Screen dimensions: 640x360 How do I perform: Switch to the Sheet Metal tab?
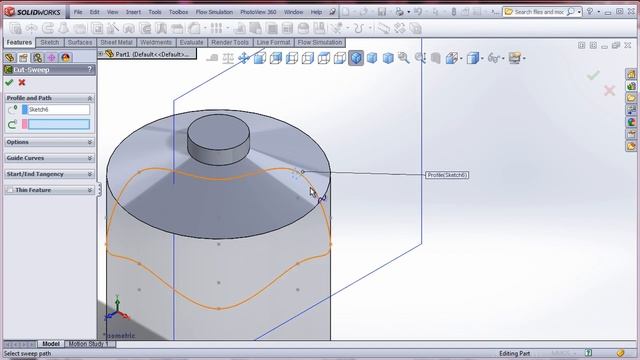point(116,42)
